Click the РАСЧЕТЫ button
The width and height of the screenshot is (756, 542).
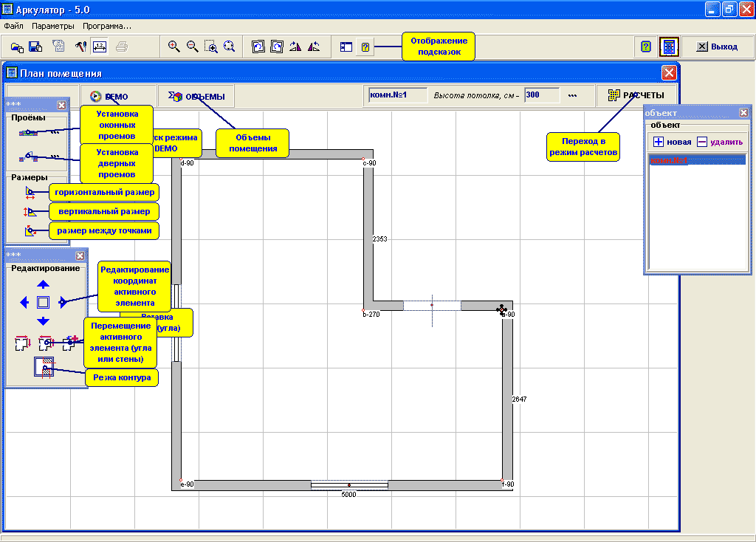[636, 95]
